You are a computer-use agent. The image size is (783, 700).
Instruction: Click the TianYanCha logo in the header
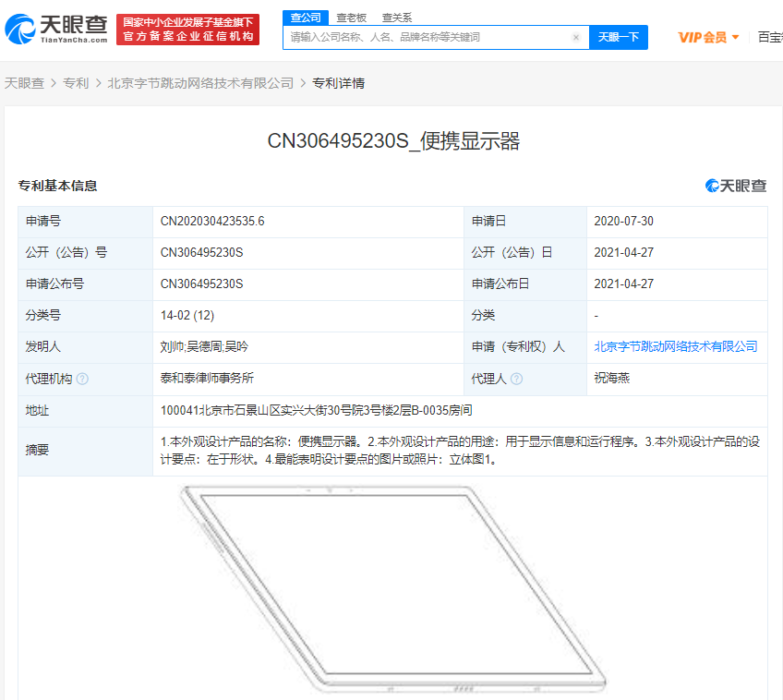56,29
